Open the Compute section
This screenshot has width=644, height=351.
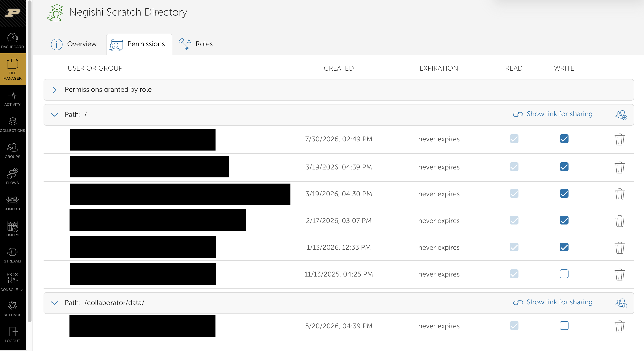pyautogui.click(x=13, y=203)
